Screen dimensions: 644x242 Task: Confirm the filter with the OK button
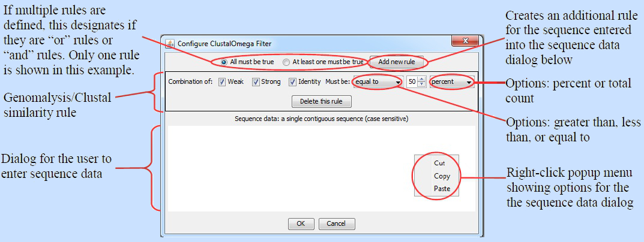click(x=301, y=223)
